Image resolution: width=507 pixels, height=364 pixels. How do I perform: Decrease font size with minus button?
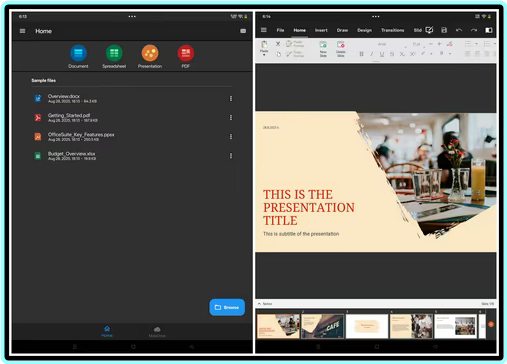(431, 44)
